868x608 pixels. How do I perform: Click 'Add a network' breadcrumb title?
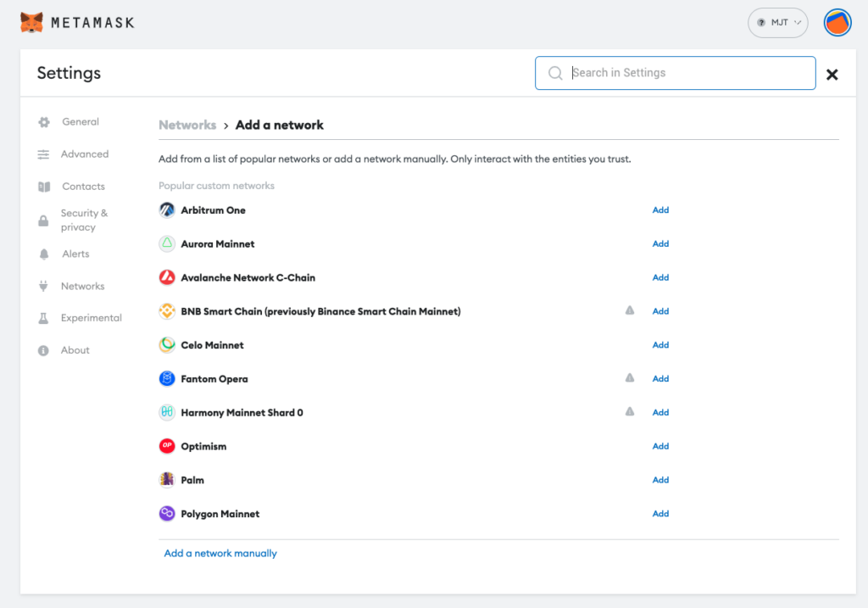click(280, 126)
